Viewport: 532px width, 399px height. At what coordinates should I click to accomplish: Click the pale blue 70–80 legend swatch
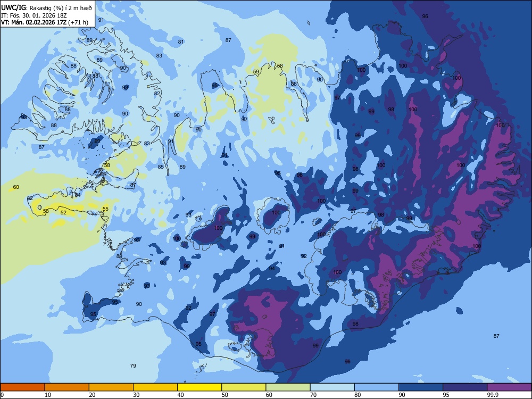[x=332, y=387]
